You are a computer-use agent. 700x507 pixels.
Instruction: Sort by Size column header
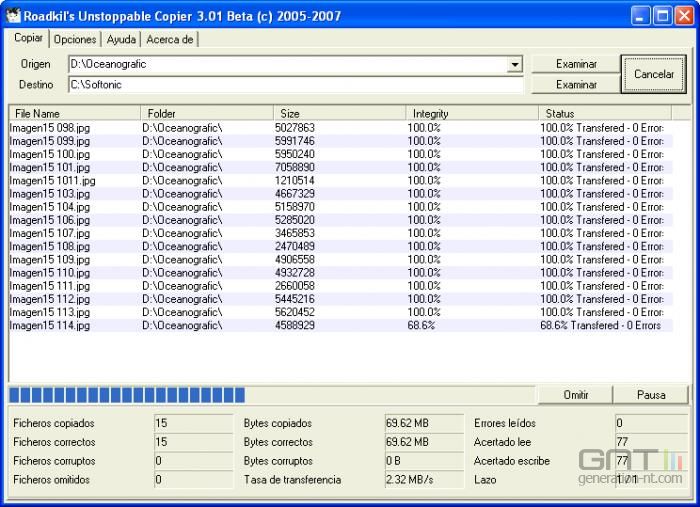pos(339,113)
